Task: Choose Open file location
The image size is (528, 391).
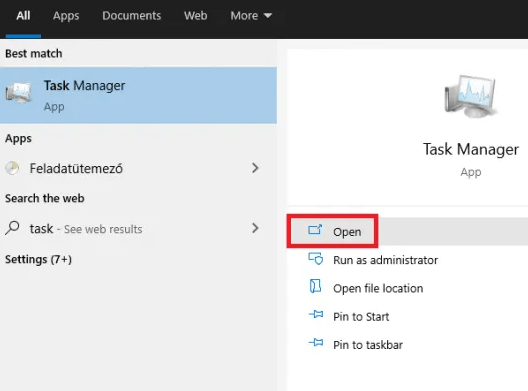Action: (x=378, y=288)
